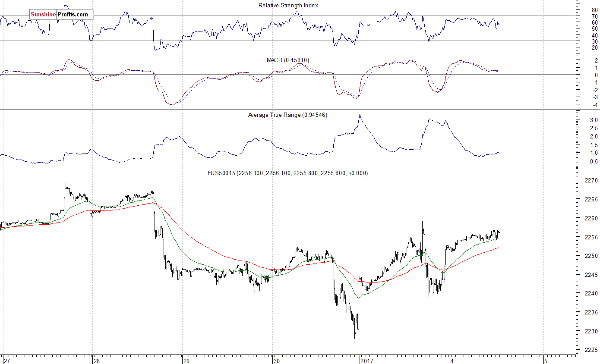Click the 2240 price axis label
The image size is (600, 364).
coord(592,294)
